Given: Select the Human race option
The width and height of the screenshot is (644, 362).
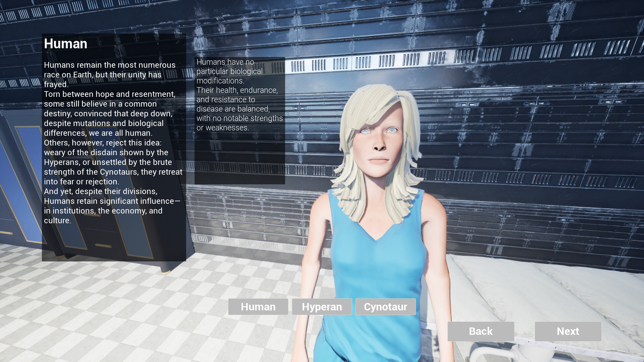Looking at the screenshot, I should pos(258,306).
